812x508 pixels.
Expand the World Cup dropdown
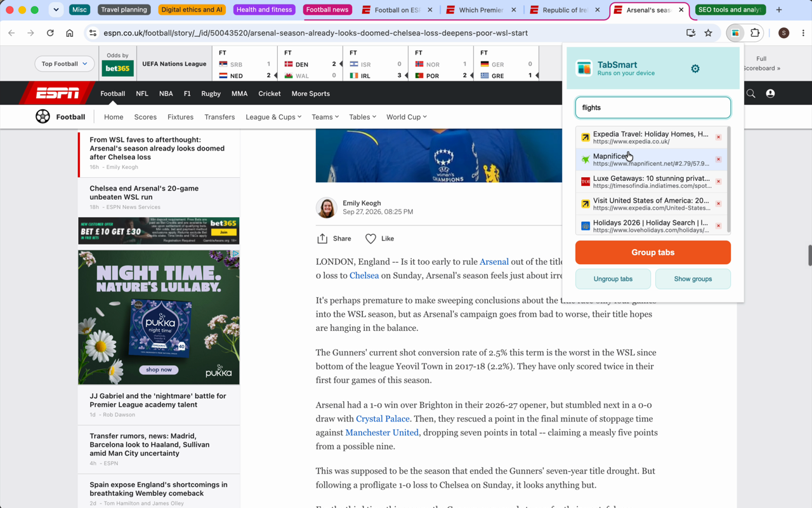click(407, 117)
